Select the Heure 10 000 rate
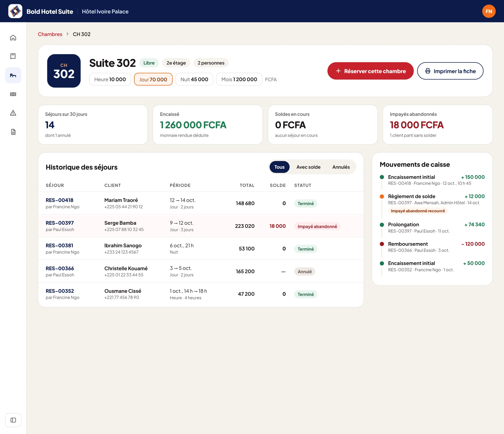Image resolution: width=504 pixels, height=434 pixels. pyautogui.click(x=110, y=79)
